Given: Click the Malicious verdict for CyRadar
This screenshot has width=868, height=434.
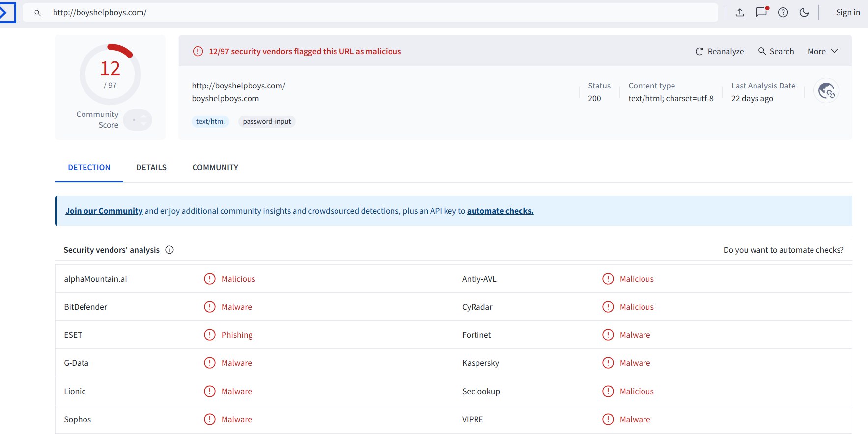Looking at the screenshot, I should [x=637, y=307].
